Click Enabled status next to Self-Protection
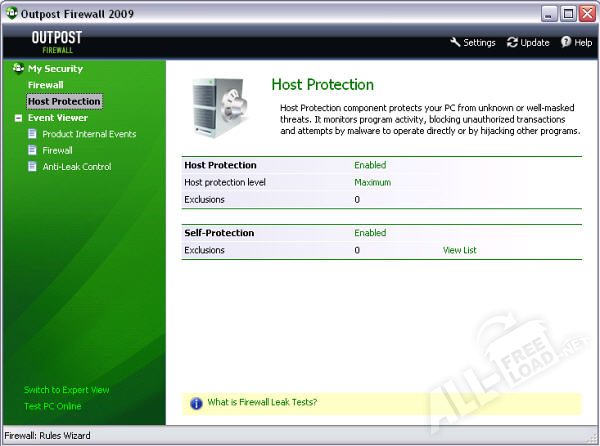The height and width of the screenshot is (446, 600). click(370, 233)
